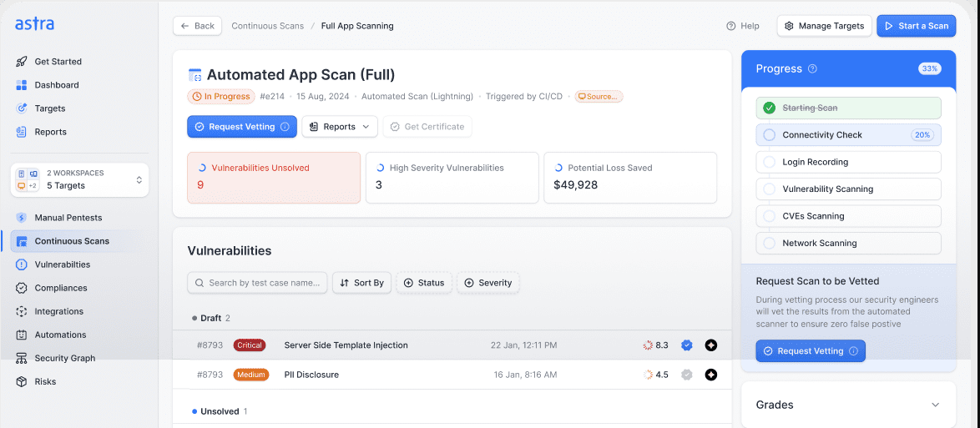Viewport: 980px width, 428px height.
Task: Click the scan title window icon
Action: (195, 75)
